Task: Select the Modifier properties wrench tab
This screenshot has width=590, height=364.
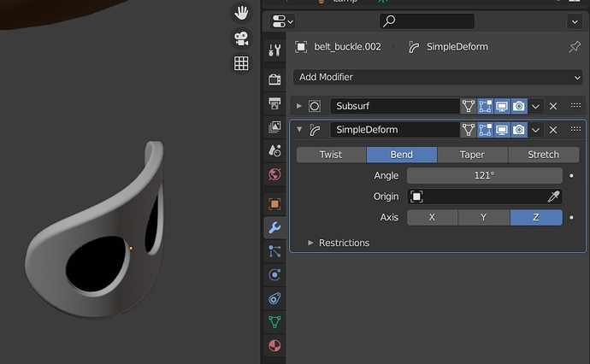Action: click(274, 227)
